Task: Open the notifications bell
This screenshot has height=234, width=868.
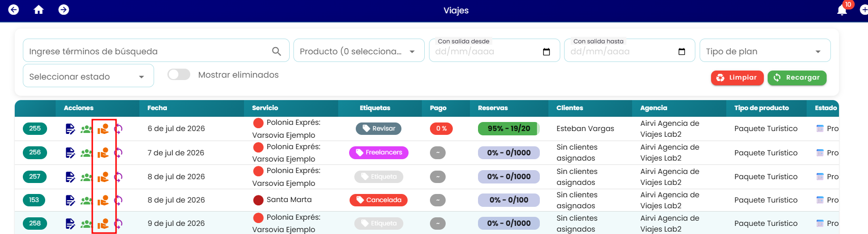Action: [x=842, y=10]
